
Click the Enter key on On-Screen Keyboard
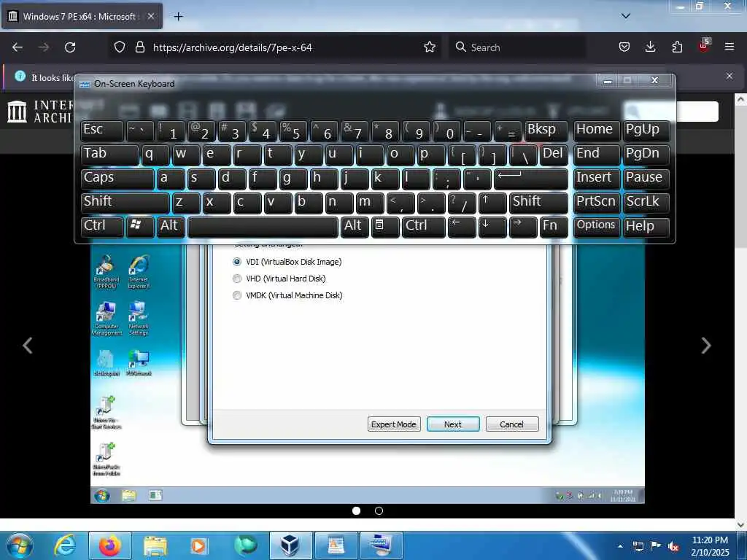click(530, 178)
